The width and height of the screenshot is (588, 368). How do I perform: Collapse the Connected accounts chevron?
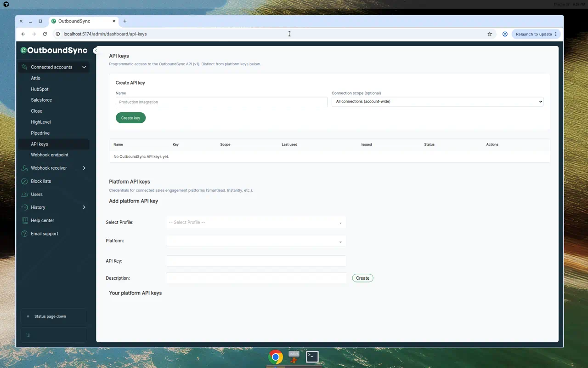pyautogui.click(x=84, y=67)
